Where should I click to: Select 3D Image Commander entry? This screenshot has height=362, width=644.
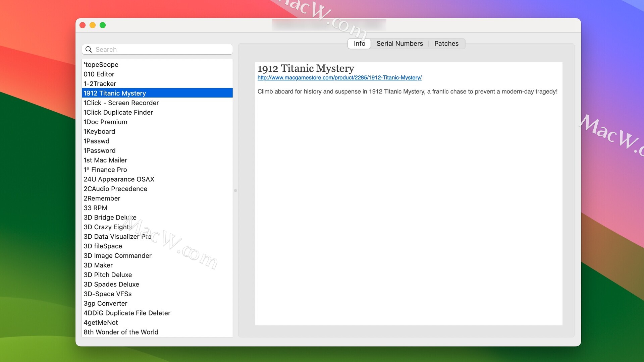point(157,256)
